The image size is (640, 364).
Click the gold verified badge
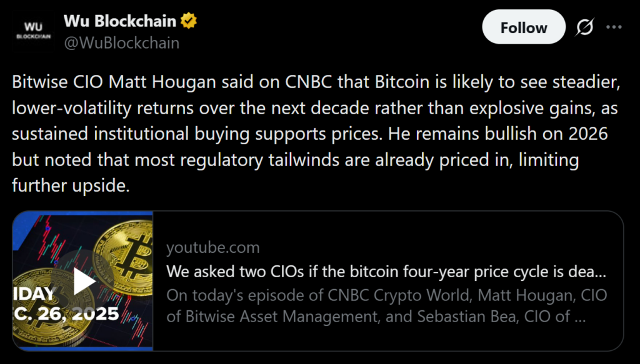(x=189, y=21)
